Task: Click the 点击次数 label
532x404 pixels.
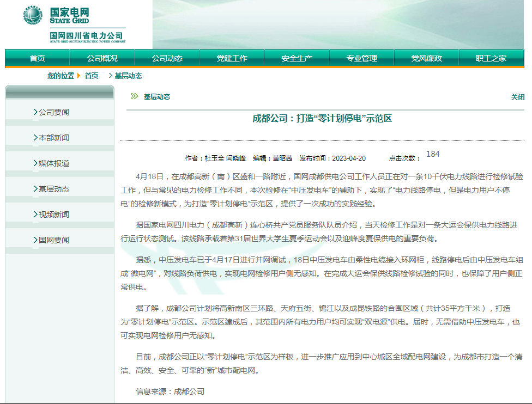Action: (x=404, y=158)
